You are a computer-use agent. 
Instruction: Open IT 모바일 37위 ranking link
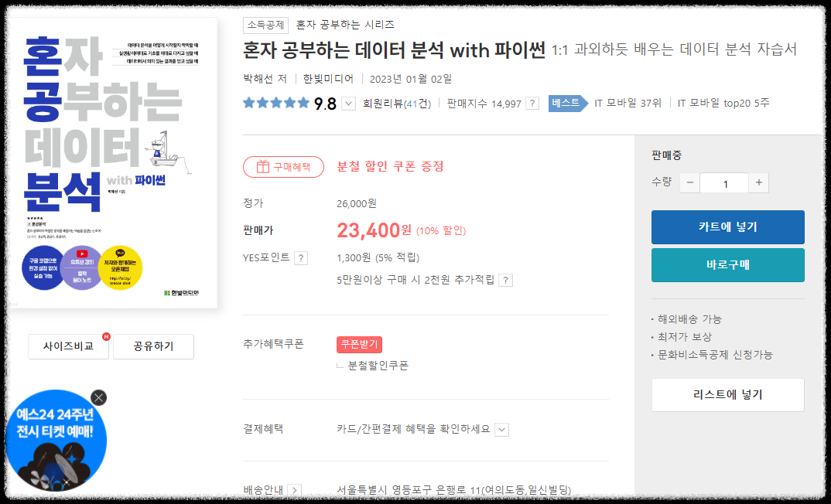point(628,104)
